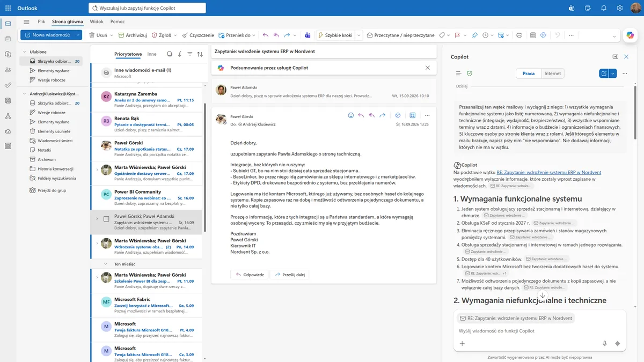Screen dimensions: 644x362
Task: Click the Print icon in the ribbon
Action: (x=519, y=35)
